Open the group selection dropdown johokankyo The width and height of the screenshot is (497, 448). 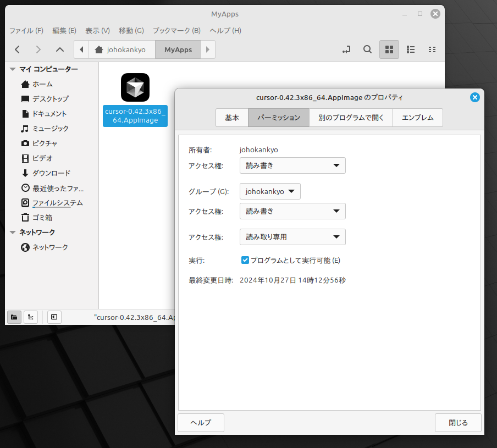[270, 191]
